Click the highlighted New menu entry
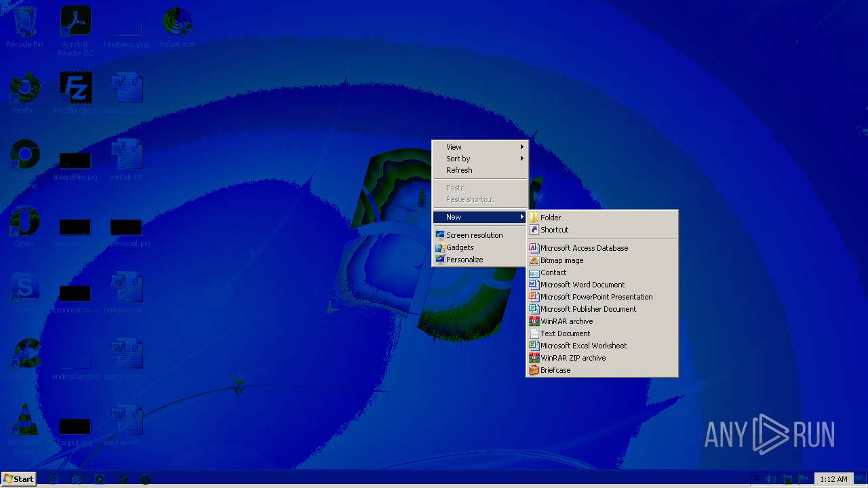 tap(480, 217)
